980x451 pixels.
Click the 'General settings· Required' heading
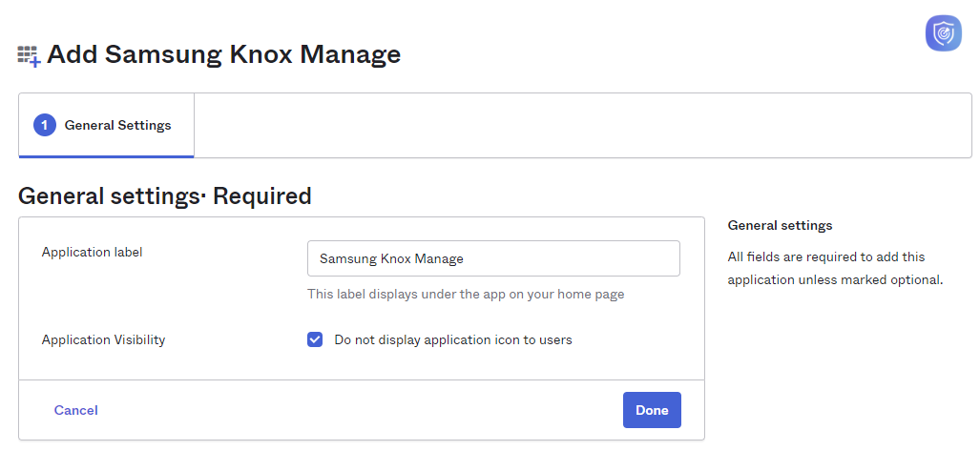pyautogui.click(x=164, y=196)
